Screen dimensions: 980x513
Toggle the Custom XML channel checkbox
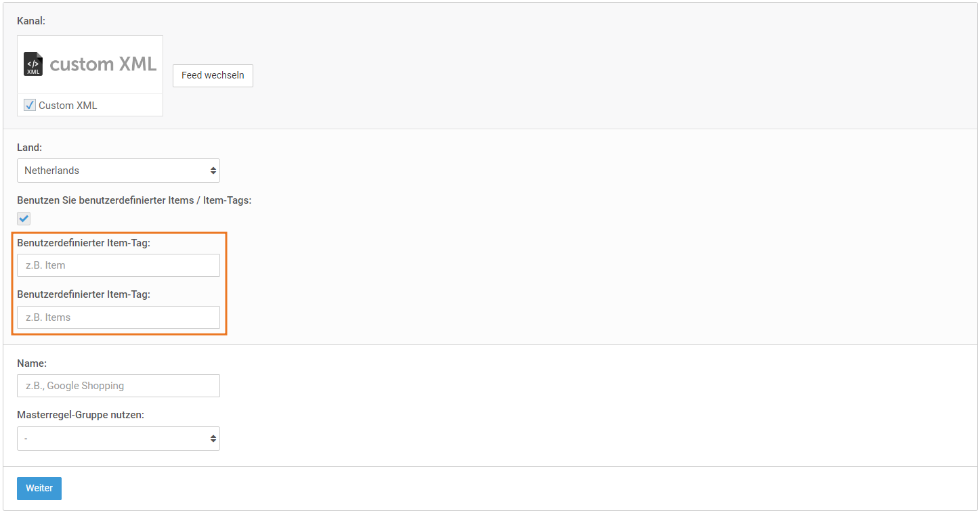30,105
